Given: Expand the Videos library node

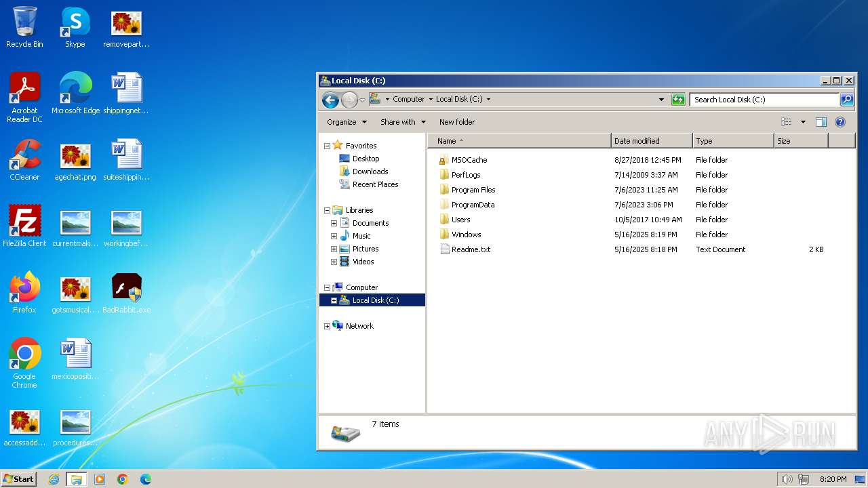Looking at the screenshot, I should [x=334, y=262].
